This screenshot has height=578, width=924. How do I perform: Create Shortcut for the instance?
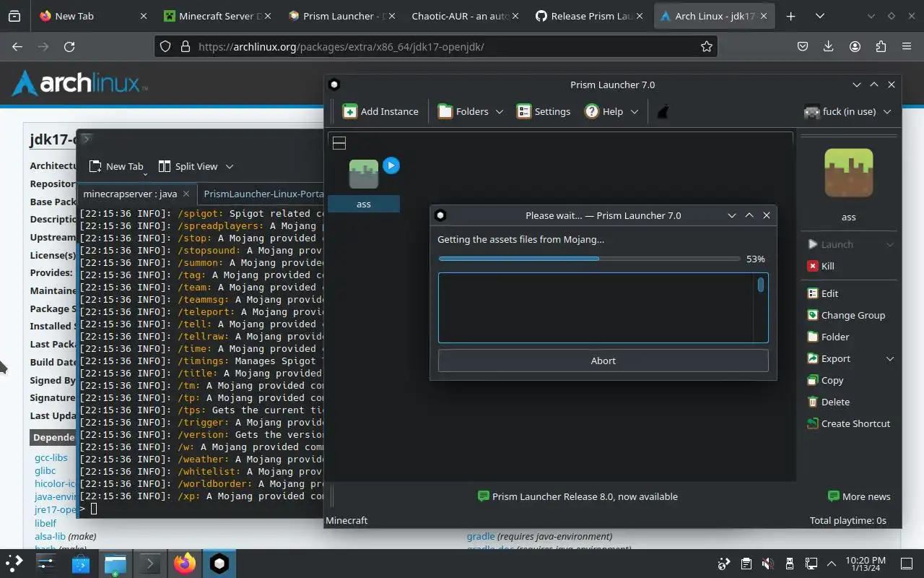(x=848, y=423)
